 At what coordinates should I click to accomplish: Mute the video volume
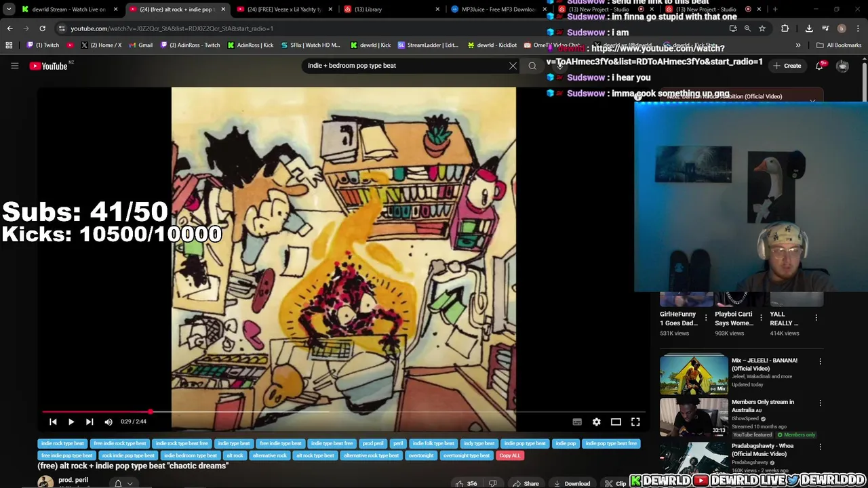click(x=108, y=422)
